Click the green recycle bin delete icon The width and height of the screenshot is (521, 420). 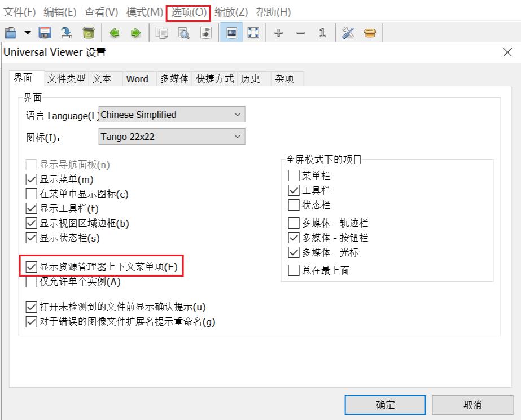(x=89, y=33)
